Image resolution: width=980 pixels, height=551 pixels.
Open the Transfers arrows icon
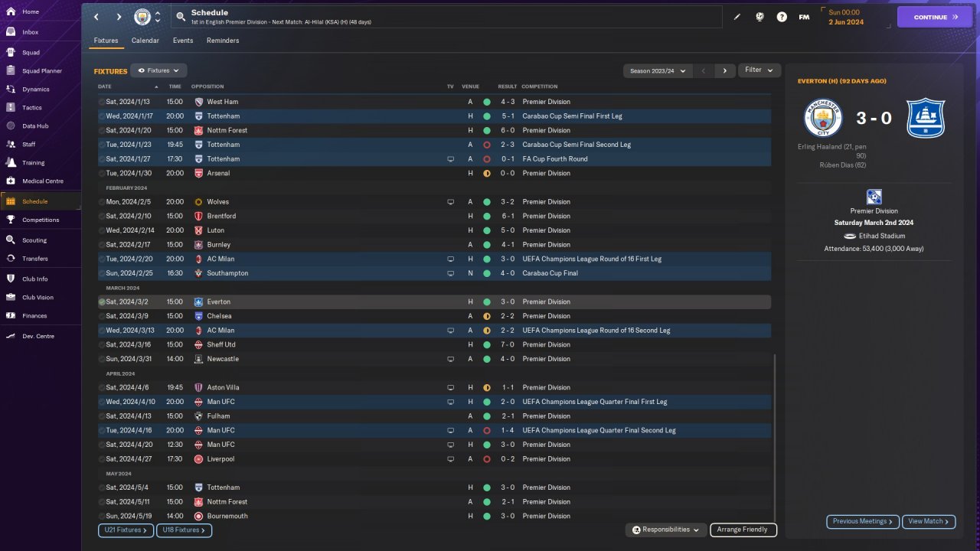(x=11, y=259)
